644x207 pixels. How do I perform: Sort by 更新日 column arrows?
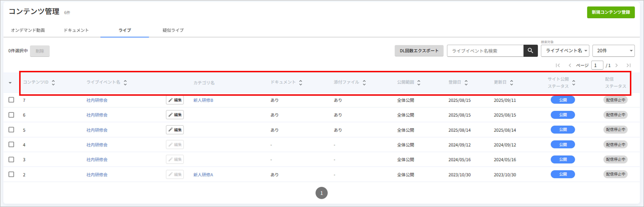511,83
